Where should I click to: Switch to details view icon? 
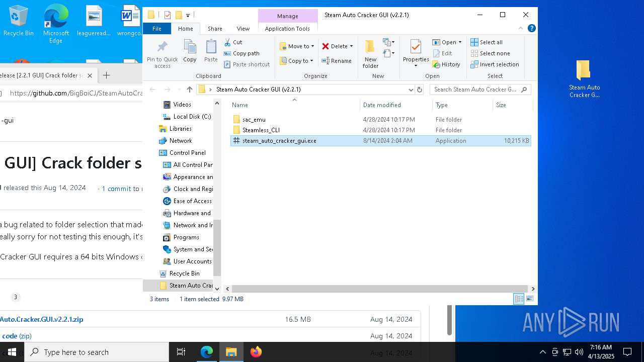[x=519, y=299]
